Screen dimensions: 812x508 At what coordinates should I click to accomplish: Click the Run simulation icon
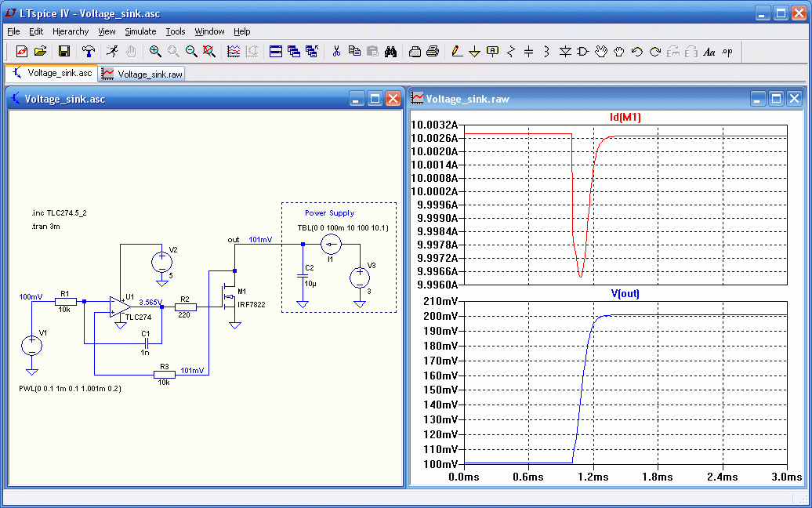[x=113, y=52]
